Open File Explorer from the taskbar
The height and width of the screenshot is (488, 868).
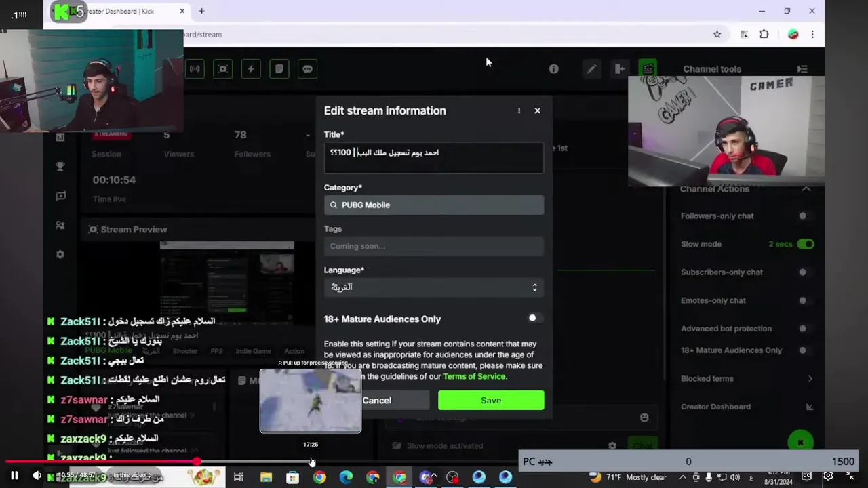click(266, 477)
